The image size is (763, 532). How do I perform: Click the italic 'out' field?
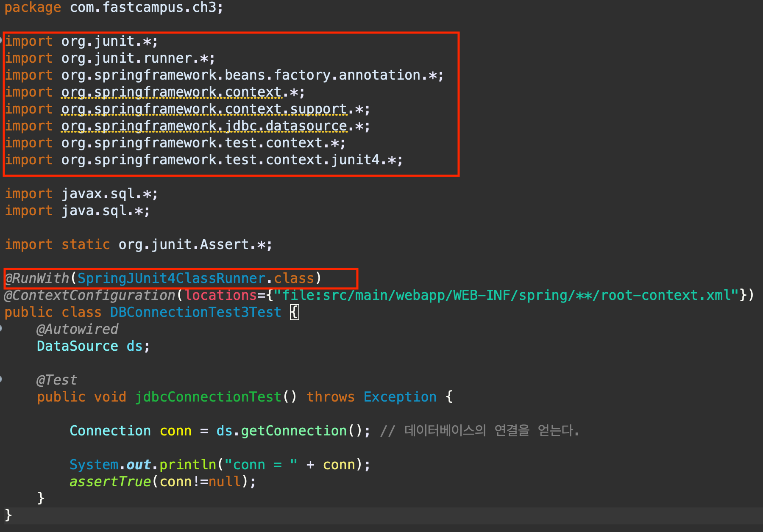click(x=139, y=465)
